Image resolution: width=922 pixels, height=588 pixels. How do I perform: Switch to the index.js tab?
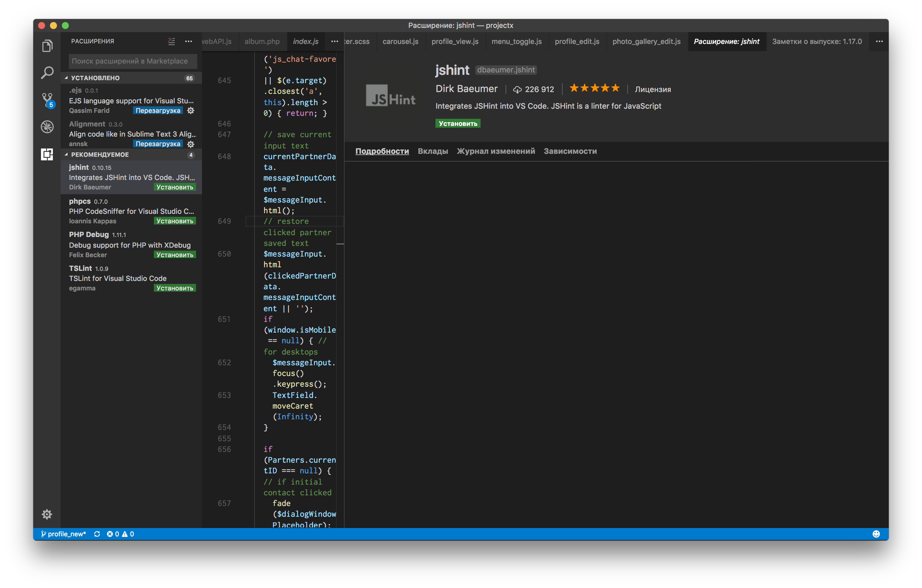pyautogui.click(x=306, y=41)
